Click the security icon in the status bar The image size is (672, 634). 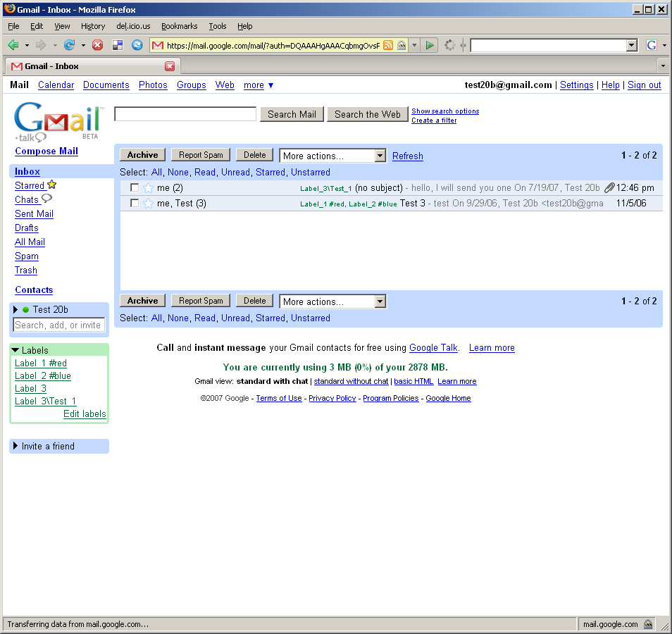point(649,624)
